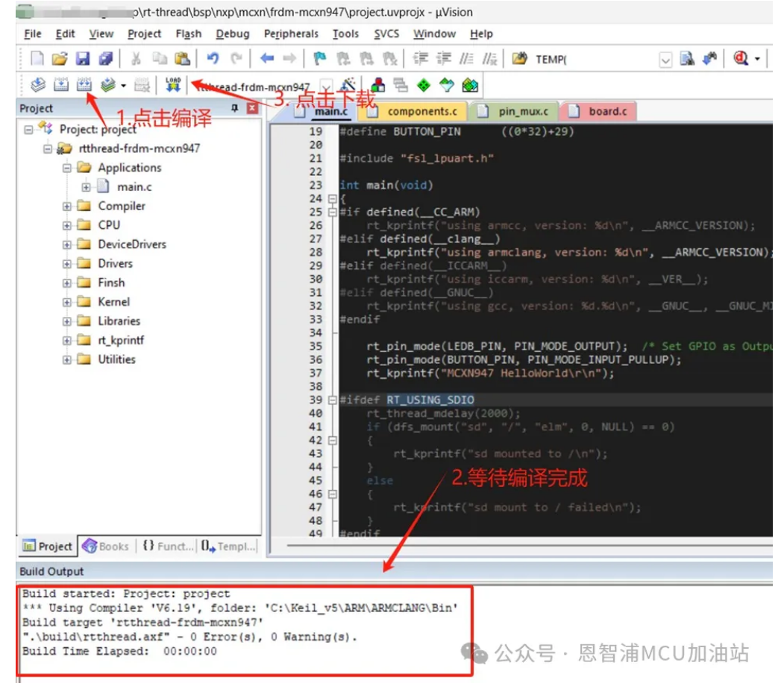Navigate forwards with the right arrow

[289, 59]
